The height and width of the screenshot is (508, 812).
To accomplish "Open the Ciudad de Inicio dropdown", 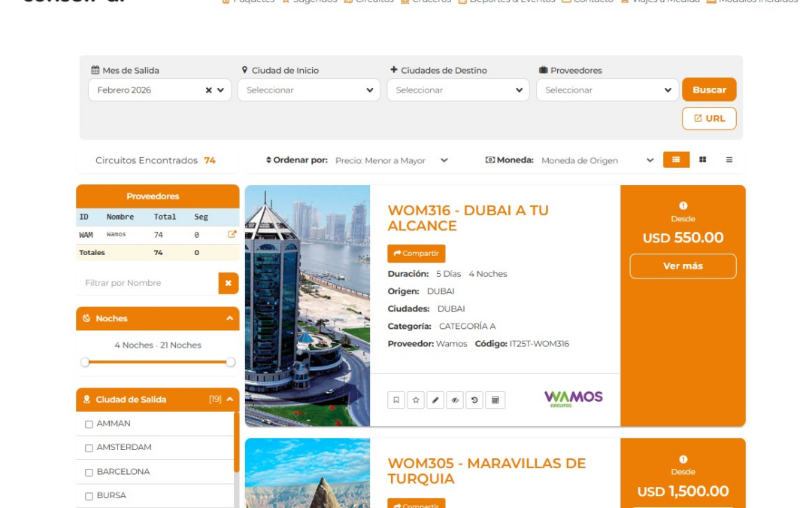I will 309,90.
